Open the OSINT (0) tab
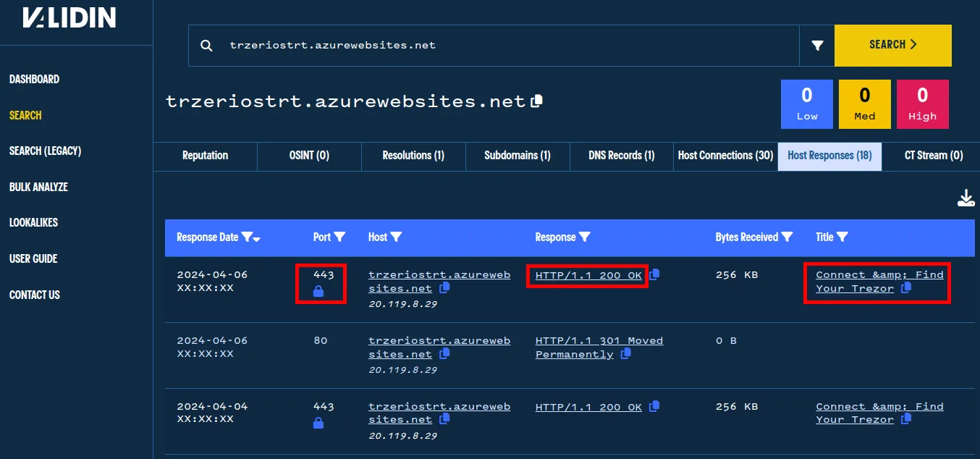Image resolution: width=980 pixels, height=459 pixels. coord(309,156)
